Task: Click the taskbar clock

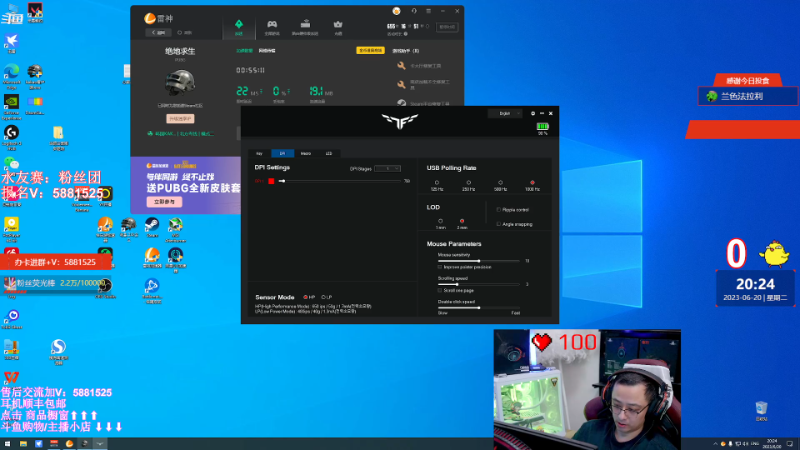Action: [772, 444]
